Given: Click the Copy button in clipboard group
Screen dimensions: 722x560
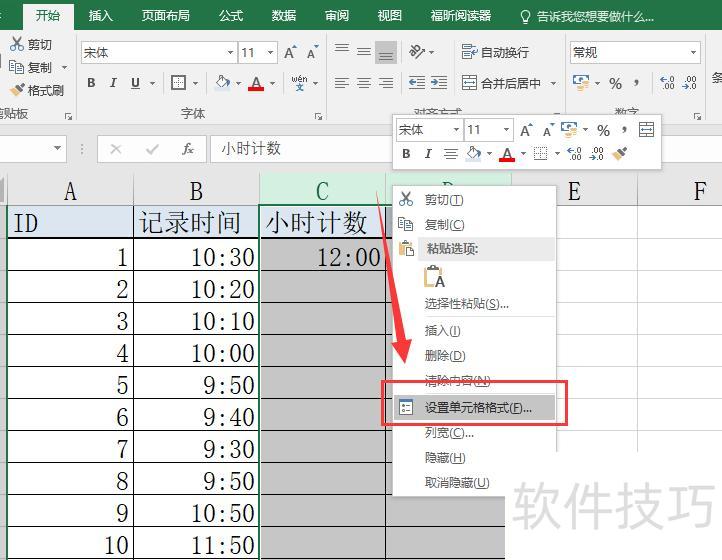Looking at the screenshot, I should pos(31,67).
